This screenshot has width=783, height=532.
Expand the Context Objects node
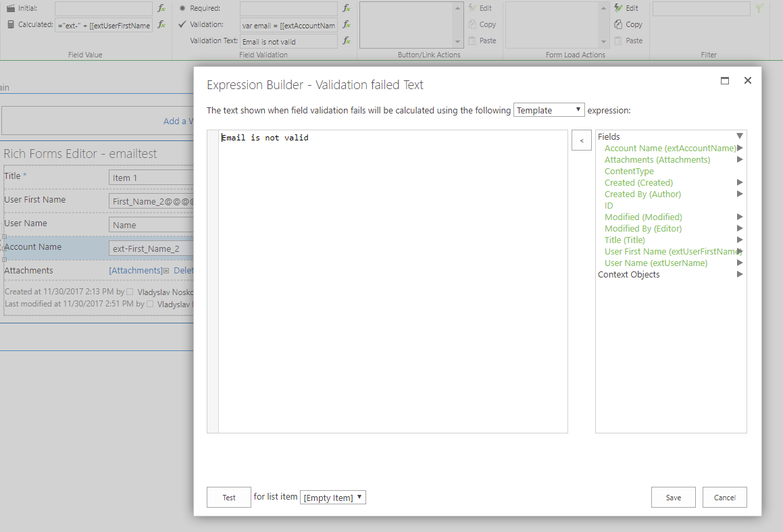pyautogui.click(x=740, y=275)
